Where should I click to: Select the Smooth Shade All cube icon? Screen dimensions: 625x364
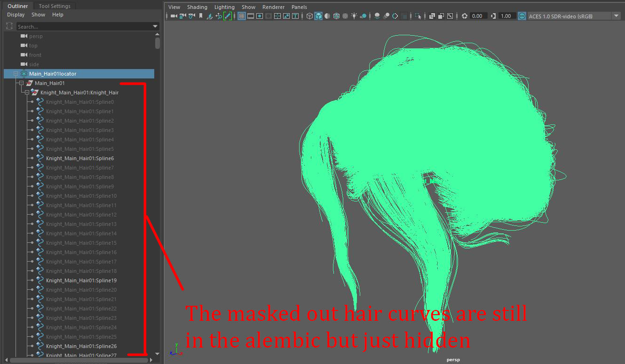318,16
